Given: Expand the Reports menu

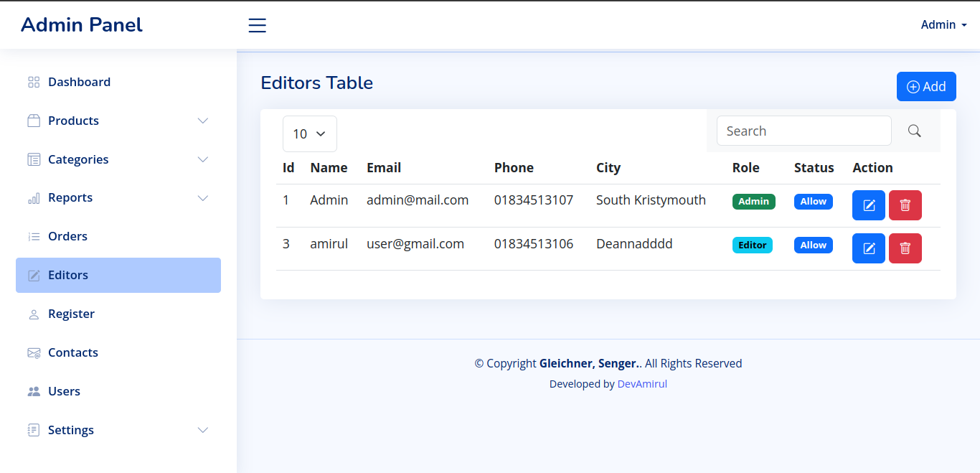Looking at the screenshot, I should (203, 198).
